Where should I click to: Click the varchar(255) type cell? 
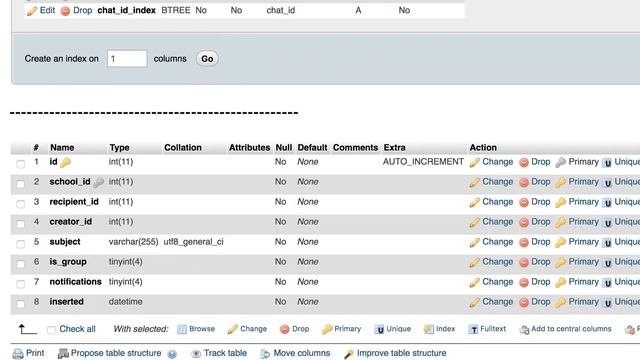[133, 242]
